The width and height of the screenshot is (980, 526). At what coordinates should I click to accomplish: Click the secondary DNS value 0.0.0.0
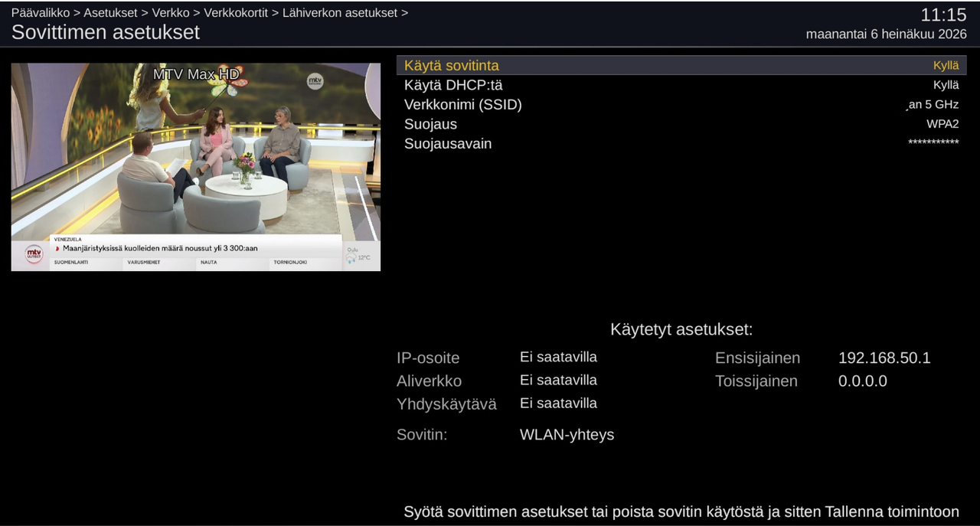[863, 381]
